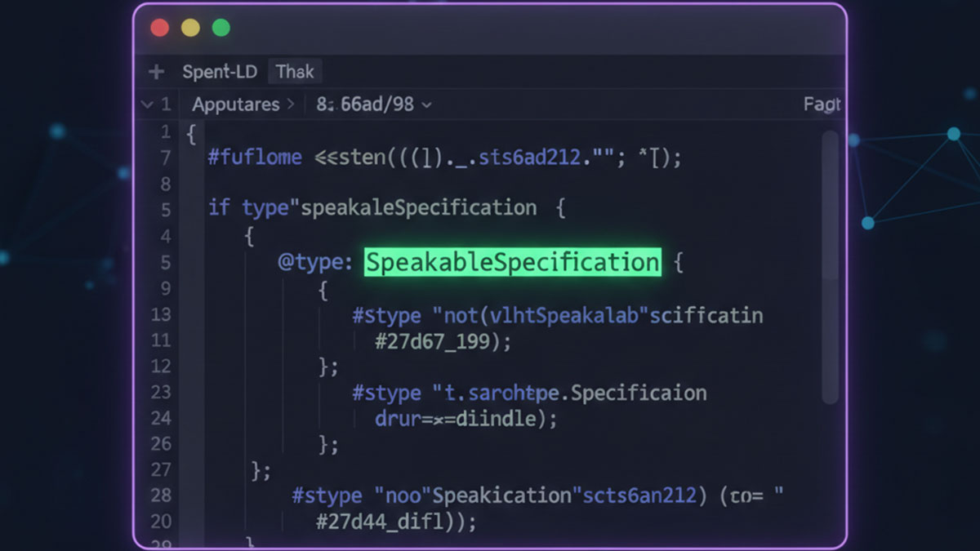Viewport: 980px width, 551px height.
Task: Click the #stype keyword on line 13
Action: click(385, 315)
